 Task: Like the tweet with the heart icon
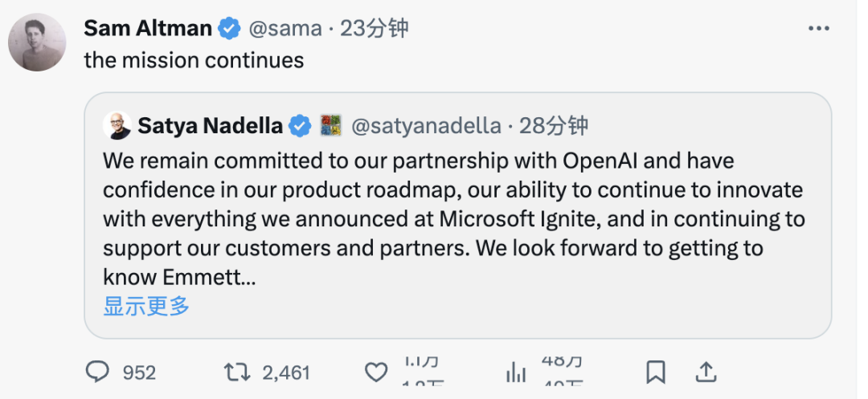click(376, 373)
